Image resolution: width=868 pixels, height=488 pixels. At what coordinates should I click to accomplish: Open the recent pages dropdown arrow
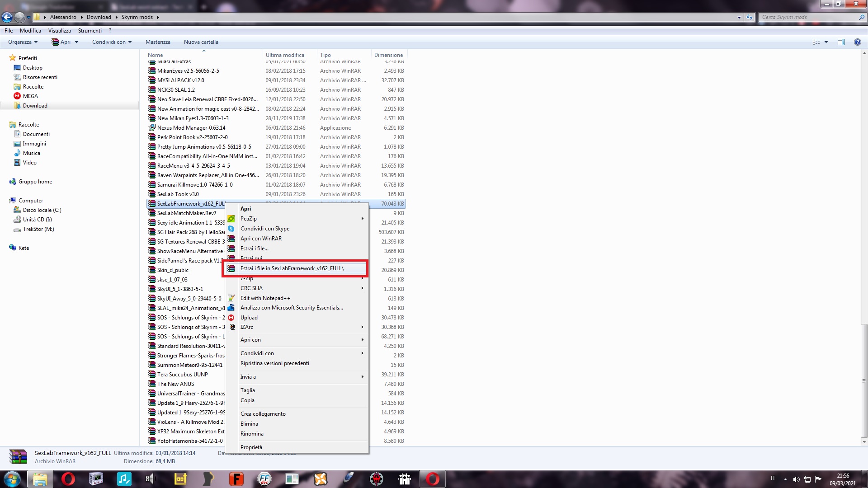(28, 17)
